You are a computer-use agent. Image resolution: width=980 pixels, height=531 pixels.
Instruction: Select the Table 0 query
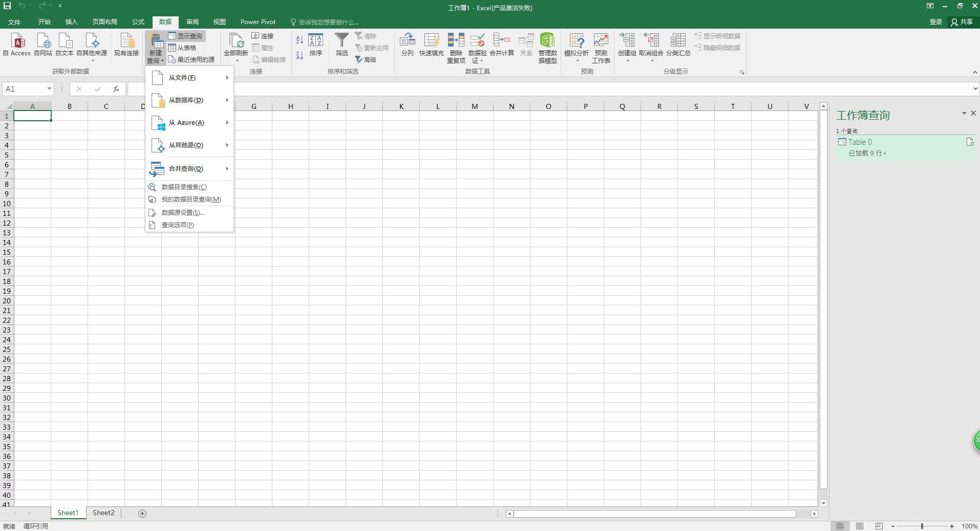pos(906,147)
